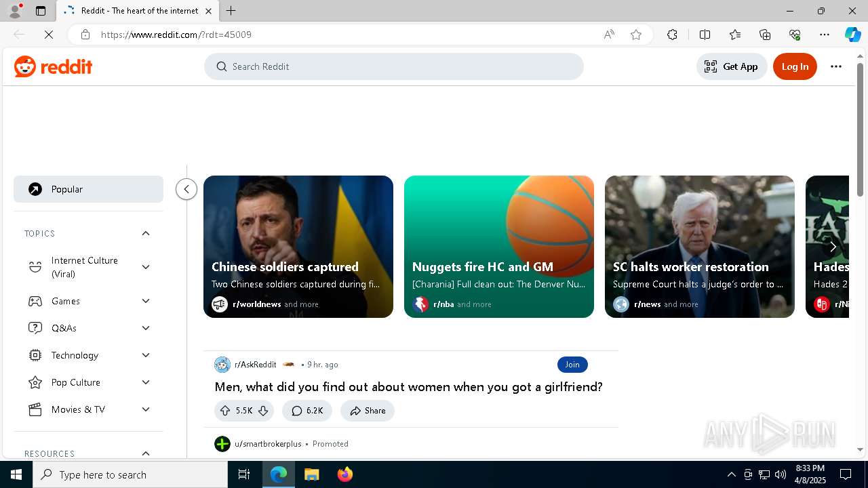Click the search magnifier icon in Reddit search
This screenshot has width=868, height=488.
click(221, 66)
